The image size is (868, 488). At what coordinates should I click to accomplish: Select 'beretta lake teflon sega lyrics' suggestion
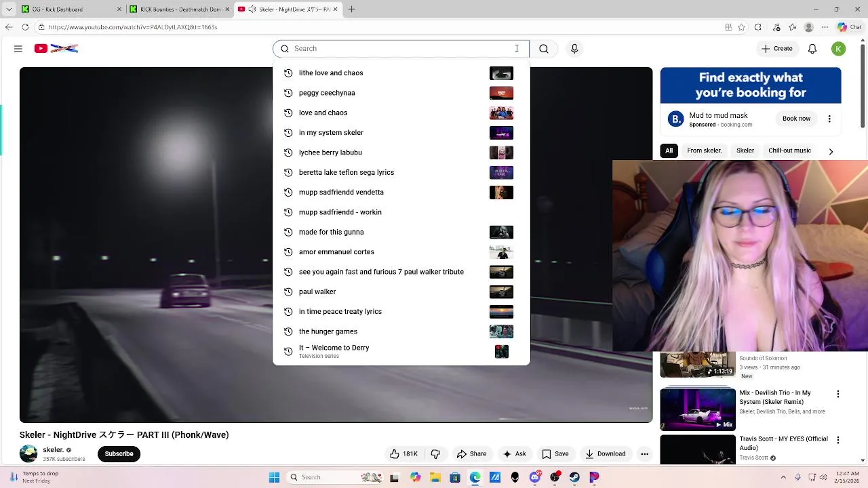pyautogui.click(x=401, y=172)
